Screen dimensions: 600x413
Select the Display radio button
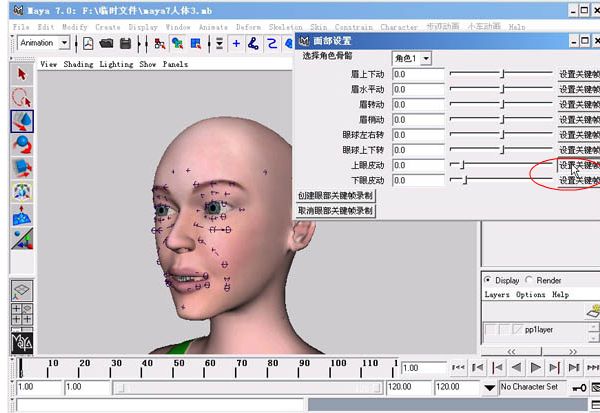[x=488, y=280]
